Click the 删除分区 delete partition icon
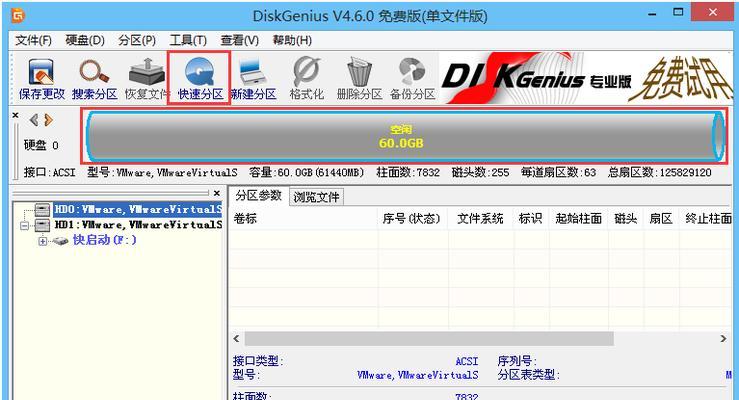Image resolution: width=739 pixels, height=400 pixels. click(359, 79)
